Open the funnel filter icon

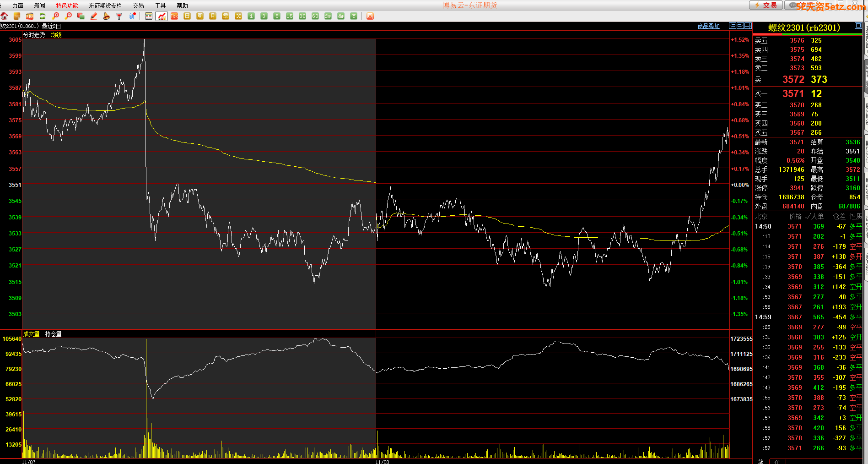click(119, 16)
